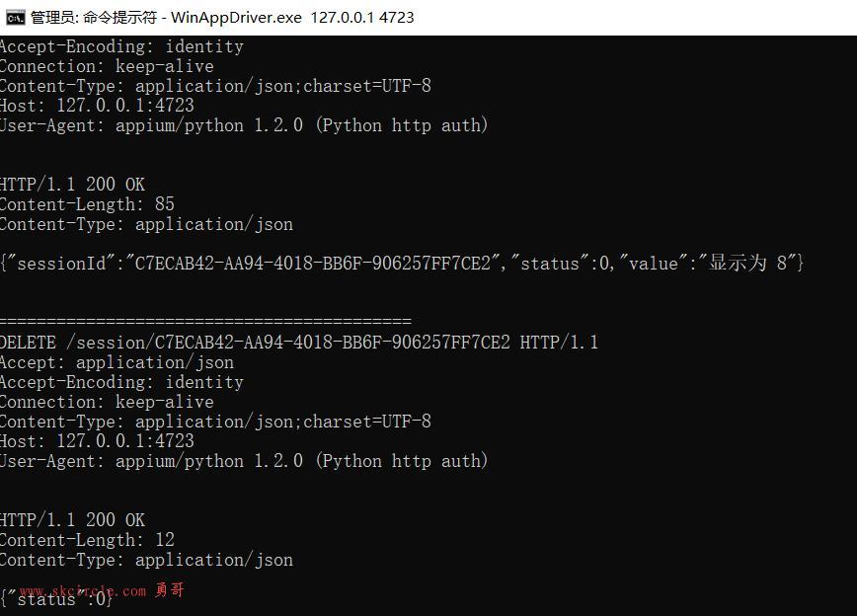Image resolution: width=857 pixels, height=616 pixels.
Task: Click the "status":0 field in session response
Action: 562,264
